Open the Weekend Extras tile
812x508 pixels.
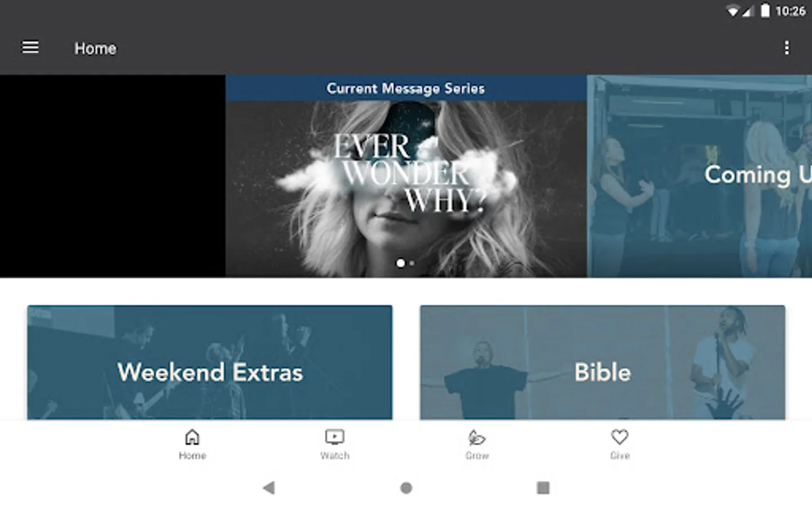210,362
